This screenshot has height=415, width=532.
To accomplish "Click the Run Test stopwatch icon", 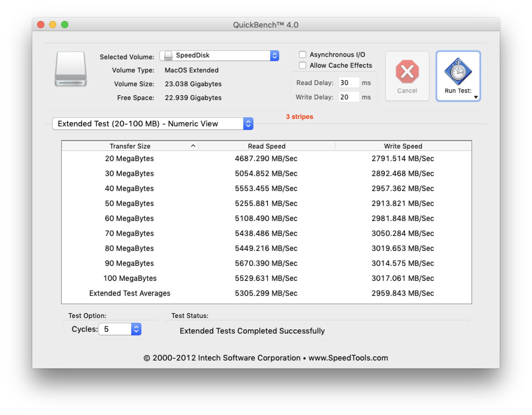I will tap(458, 72).
